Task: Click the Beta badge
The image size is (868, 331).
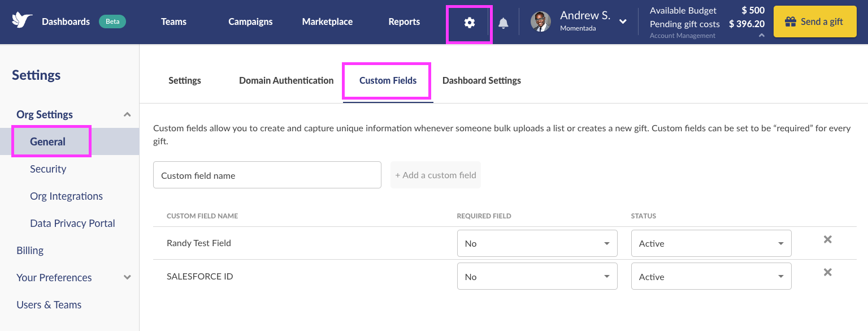Action: 112,22
